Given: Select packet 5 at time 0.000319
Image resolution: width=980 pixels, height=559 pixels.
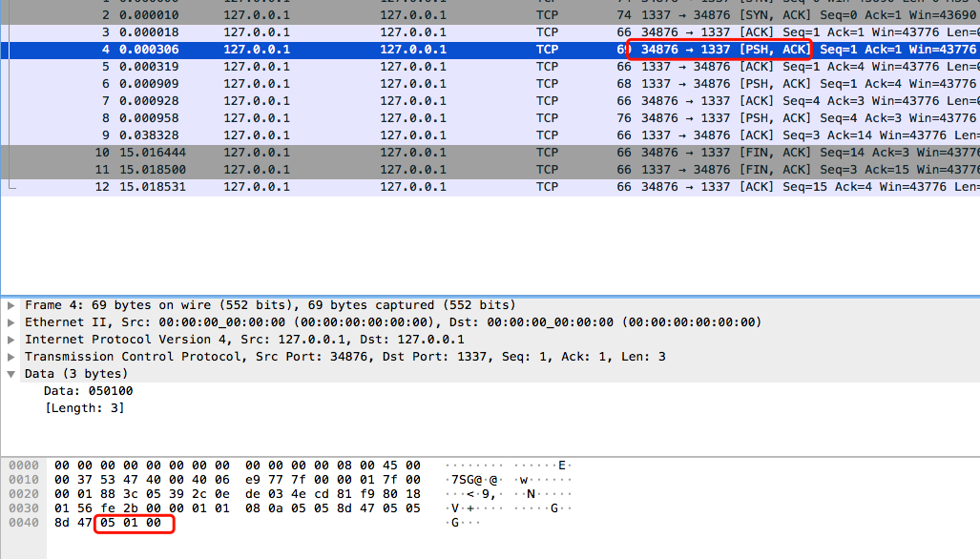Looking at the screenshot, I should pos(490,67).
